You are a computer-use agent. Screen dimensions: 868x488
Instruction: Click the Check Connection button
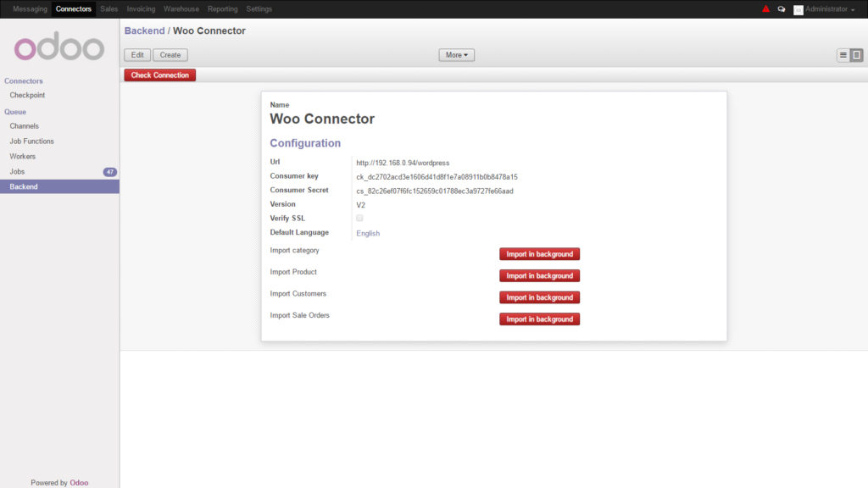[159, 75]
